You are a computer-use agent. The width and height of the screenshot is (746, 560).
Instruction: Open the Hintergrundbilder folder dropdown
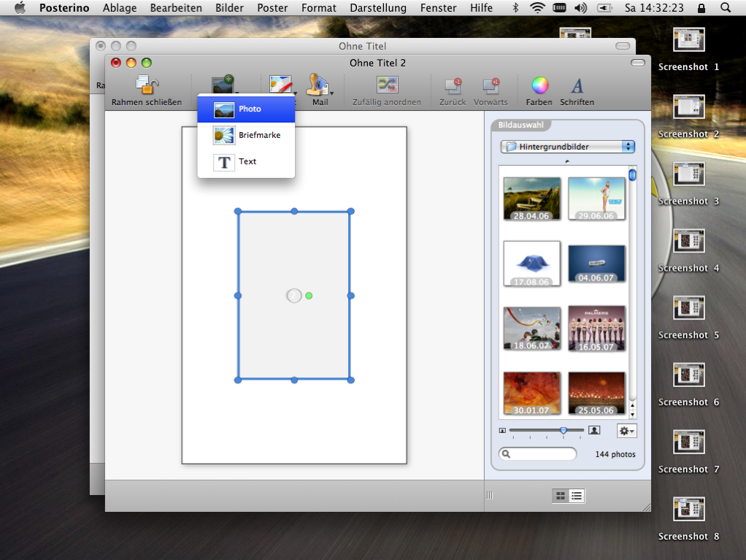click(x=568, y=147)
